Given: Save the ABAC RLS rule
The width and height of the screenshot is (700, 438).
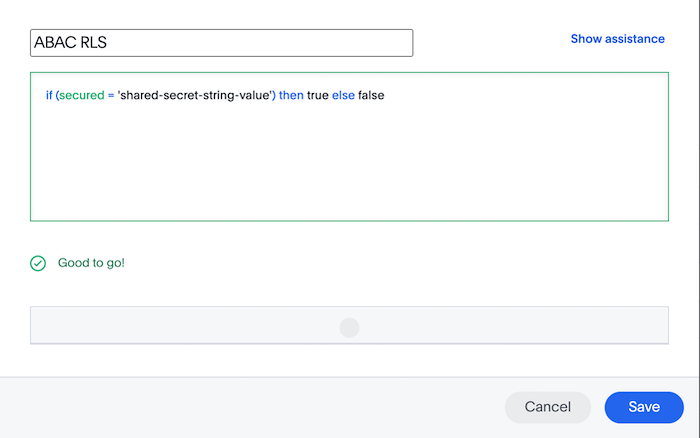Looking at the screenshot, I should click(x=644, y=407).
